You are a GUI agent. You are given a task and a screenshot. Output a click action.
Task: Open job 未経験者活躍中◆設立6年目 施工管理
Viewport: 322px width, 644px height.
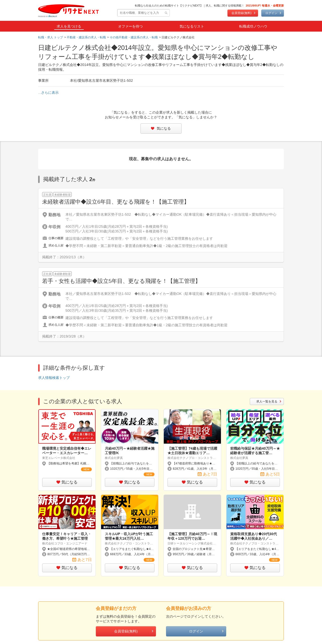(x=115, y=202)
